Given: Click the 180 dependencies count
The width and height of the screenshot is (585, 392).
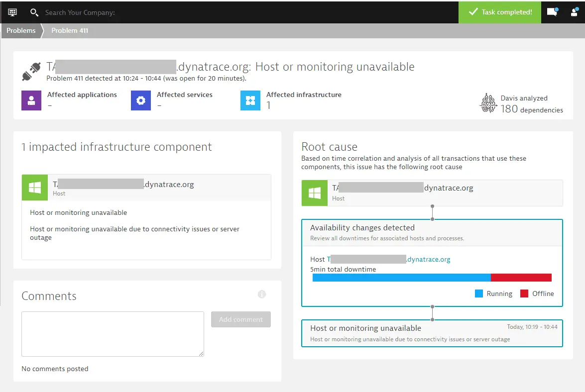Looking at the screenshot, I should (x=532, y=109).
